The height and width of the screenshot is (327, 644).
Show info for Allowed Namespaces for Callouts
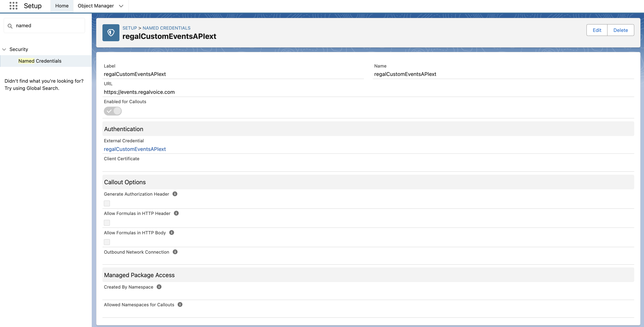coord(180,304)
